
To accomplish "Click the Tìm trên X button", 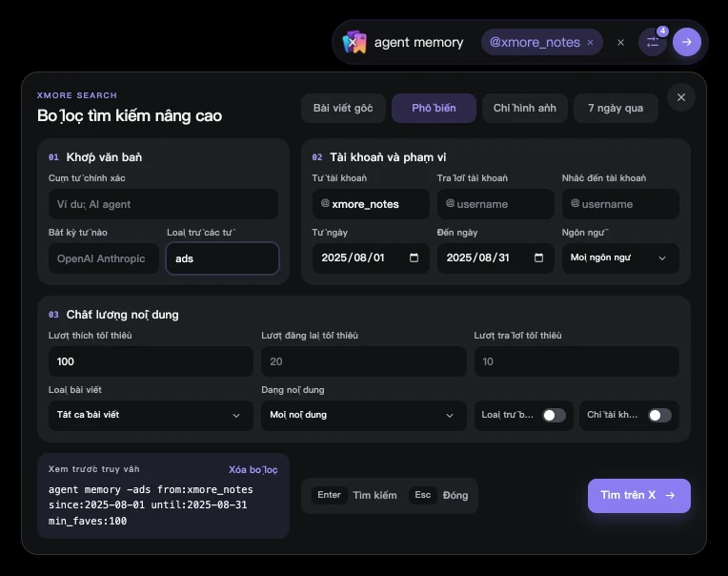I will tap(638, 496).
